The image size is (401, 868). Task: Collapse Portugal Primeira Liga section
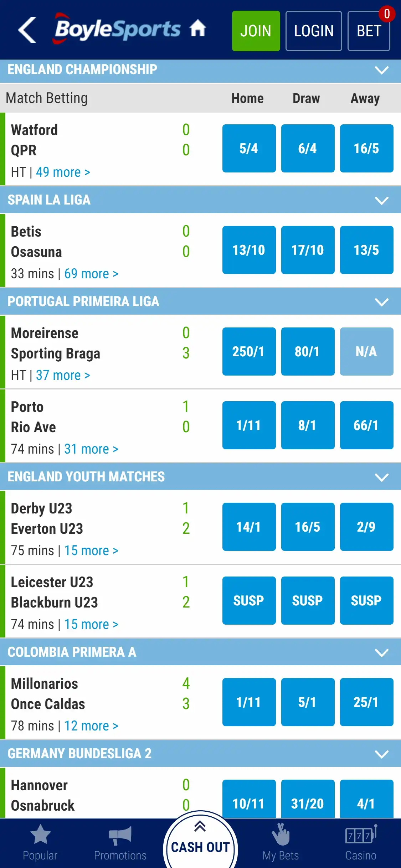381,302
